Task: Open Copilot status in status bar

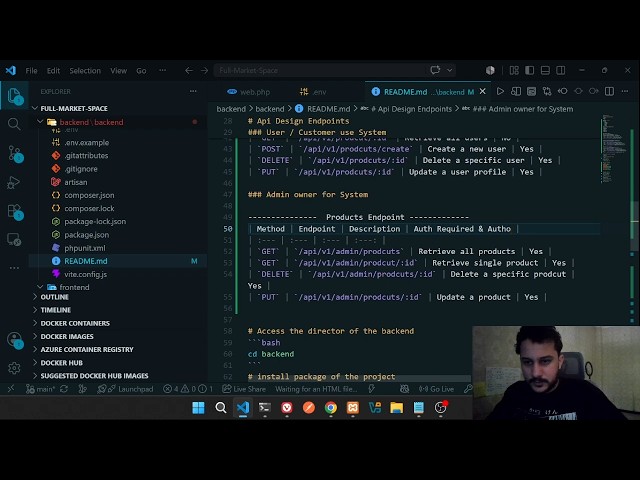Action: 404,389
